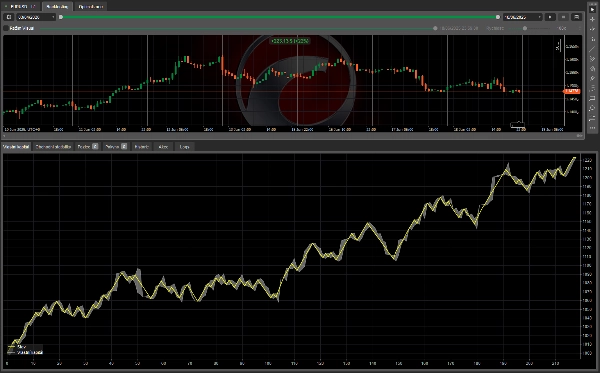The width and height of the screenshot is (600, 373).
Task: Open the three-dot options next to speed value
Action: pyautogui.click(x=579, y=28)
